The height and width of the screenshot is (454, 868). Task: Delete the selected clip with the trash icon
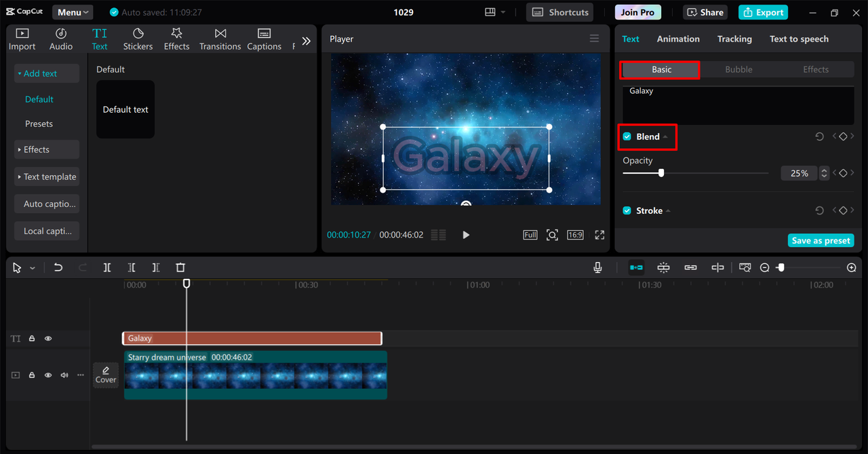tap(180, 267)
